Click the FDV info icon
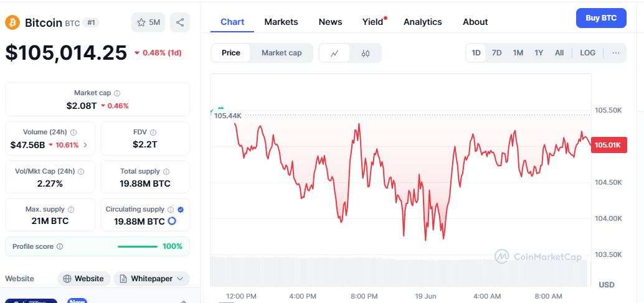Viewport: 644px width, 303px height. (153, 132)
